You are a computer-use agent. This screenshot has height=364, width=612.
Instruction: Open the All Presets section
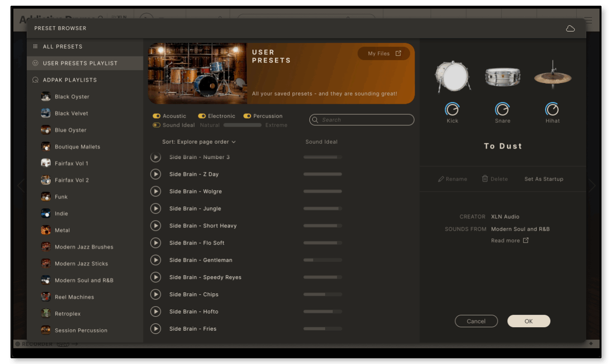click(85, 47)
